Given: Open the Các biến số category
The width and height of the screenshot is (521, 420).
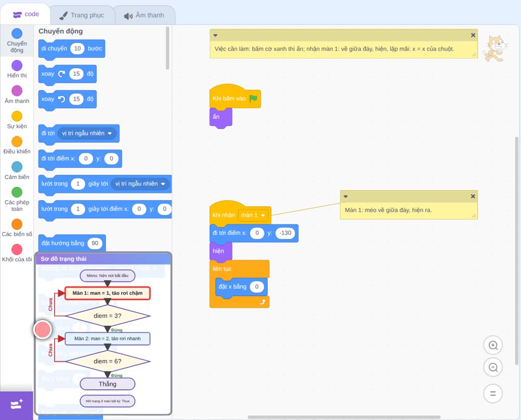Looking at the screenshot, I should pos(17,228).
